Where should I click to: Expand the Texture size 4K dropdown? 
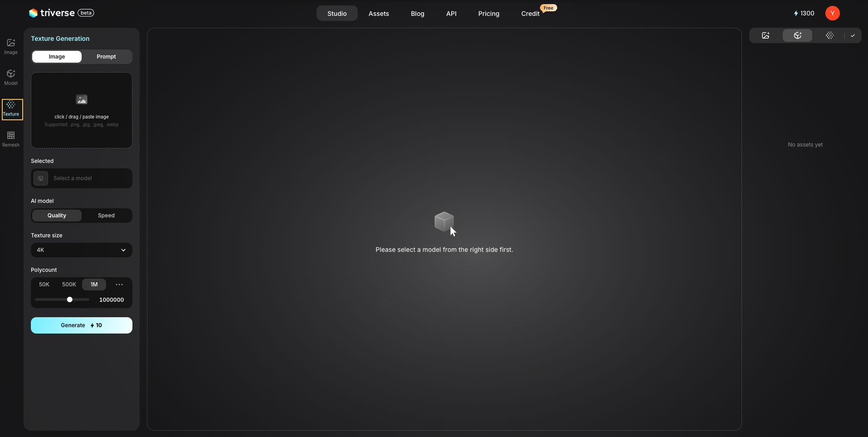[x=82, y=250]
